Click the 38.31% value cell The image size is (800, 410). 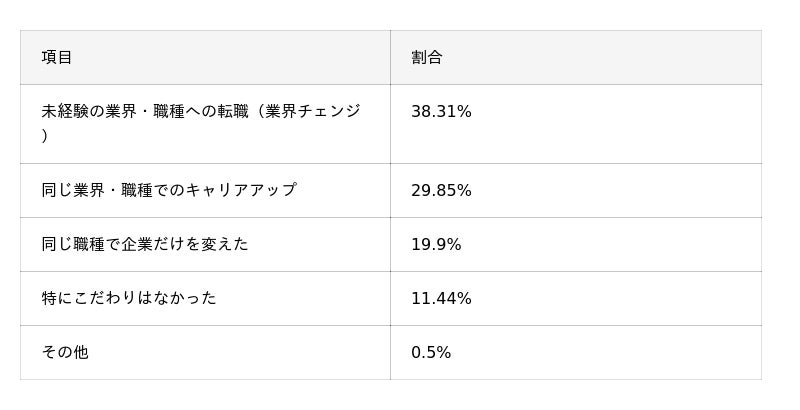coord(441,112)
